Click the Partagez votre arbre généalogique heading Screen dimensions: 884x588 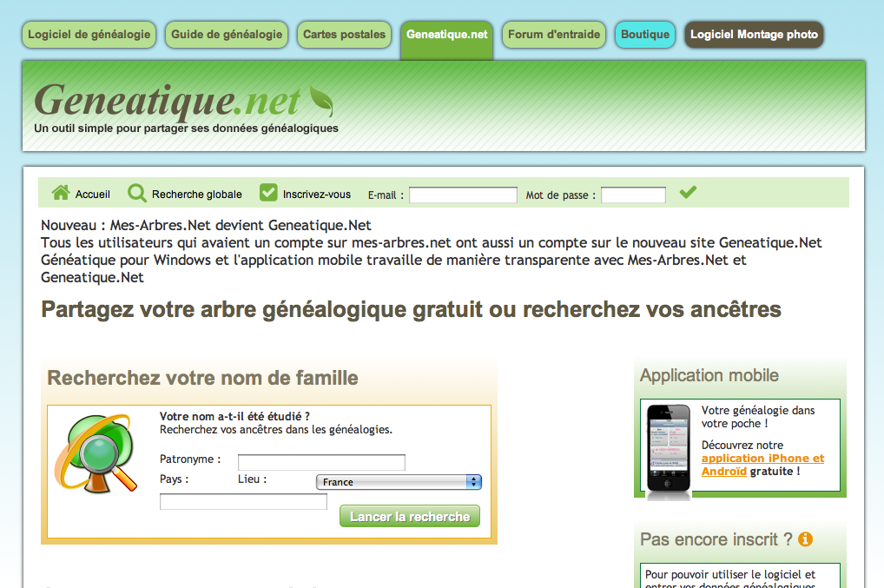[x=411, y=309]
